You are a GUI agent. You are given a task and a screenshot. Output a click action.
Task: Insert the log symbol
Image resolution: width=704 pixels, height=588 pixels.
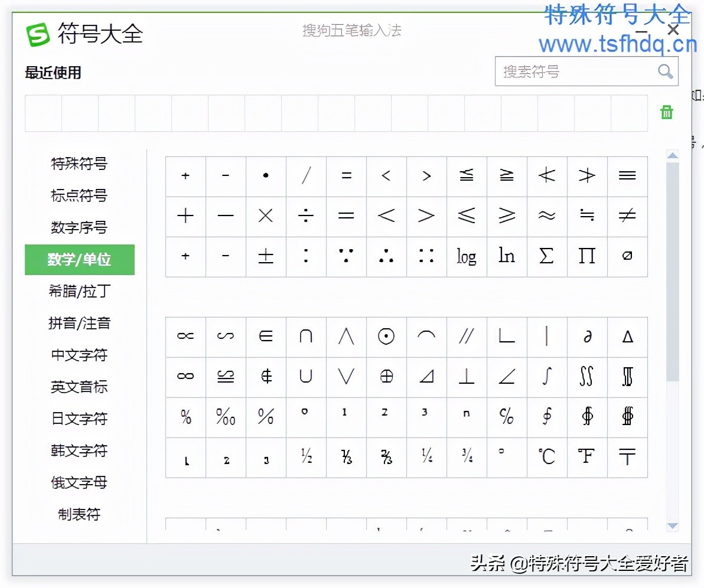467,256
